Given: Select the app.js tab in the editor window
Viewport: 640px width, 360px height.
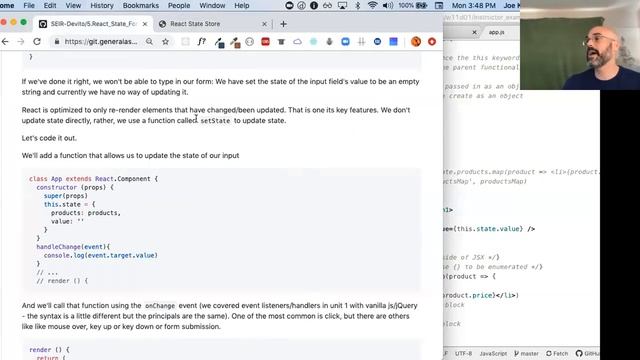Looking at the screenshot, I should pos(496,32).
